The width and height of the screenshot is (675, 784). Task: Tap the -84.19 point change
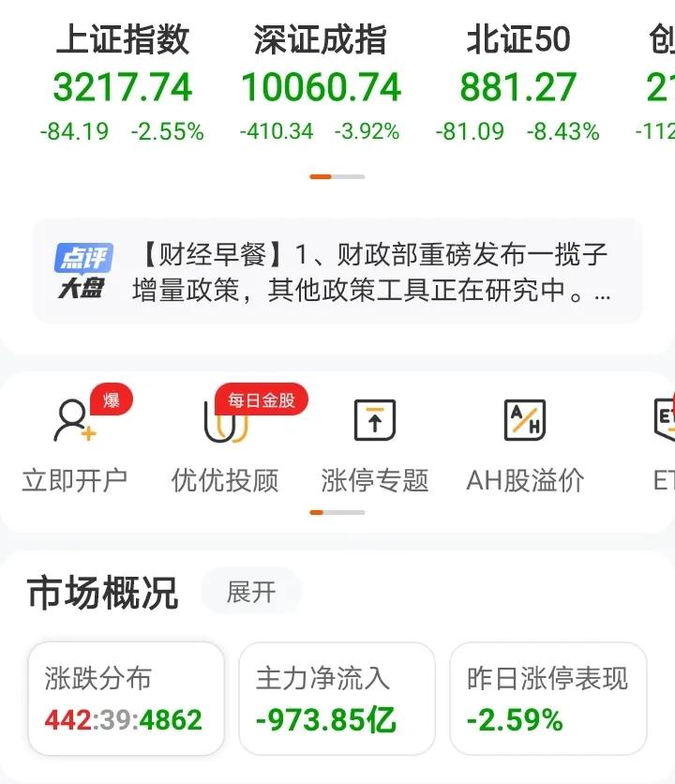74,132
